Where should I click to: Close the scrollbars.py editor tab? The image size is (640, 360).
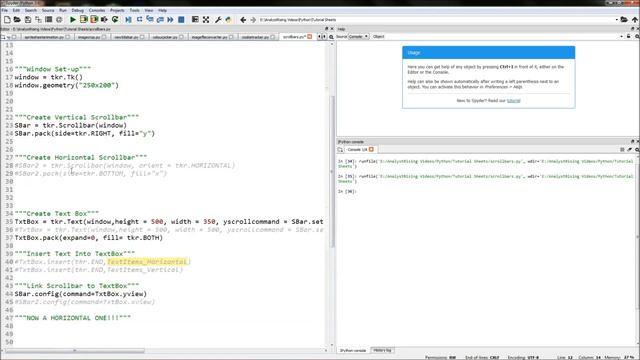(x=310, y=37)
